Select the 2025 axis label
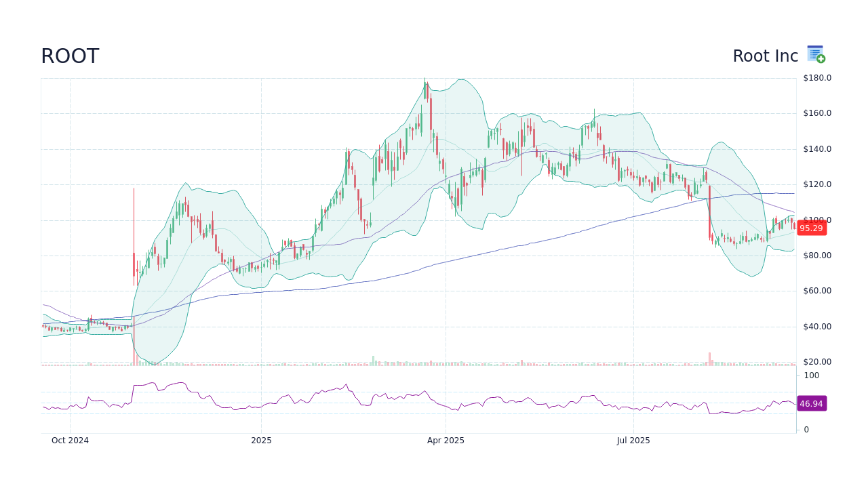The height and width of the screenshot is (488, 868). point(262,440)
